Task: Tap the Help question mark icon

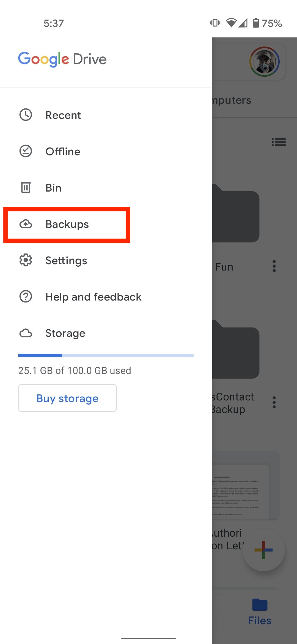Action: tap(26, 297)
